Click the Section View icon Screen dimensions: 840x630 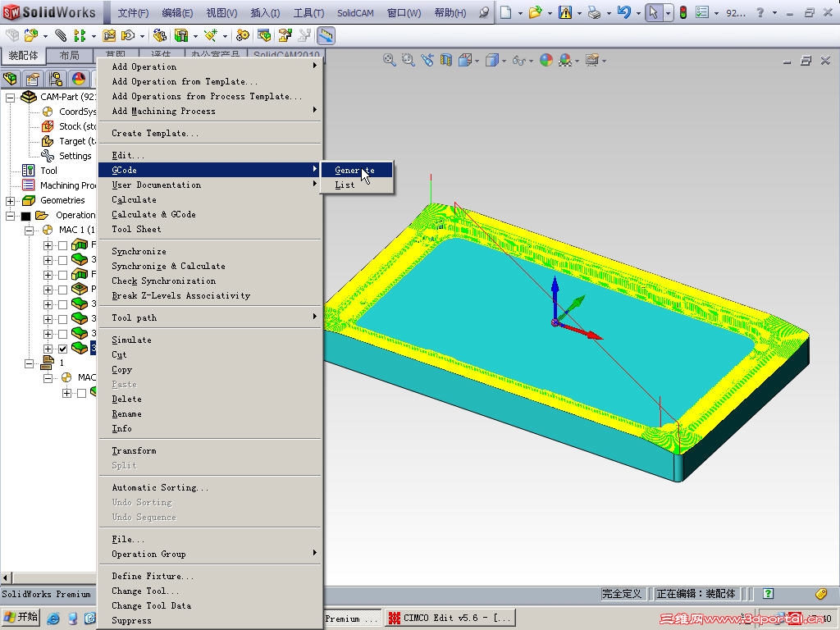(445, 60)
